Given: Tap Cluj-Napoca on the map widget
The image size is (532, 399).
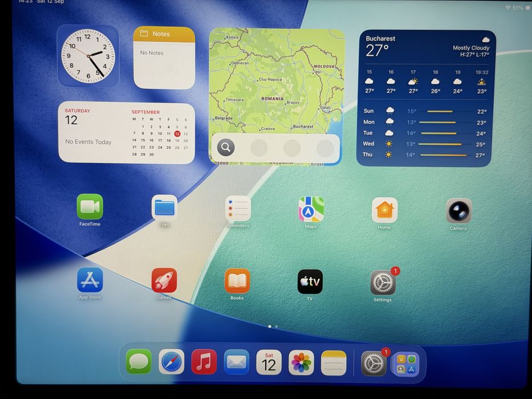Looking at the screenshot, I should tap(270, 79).
